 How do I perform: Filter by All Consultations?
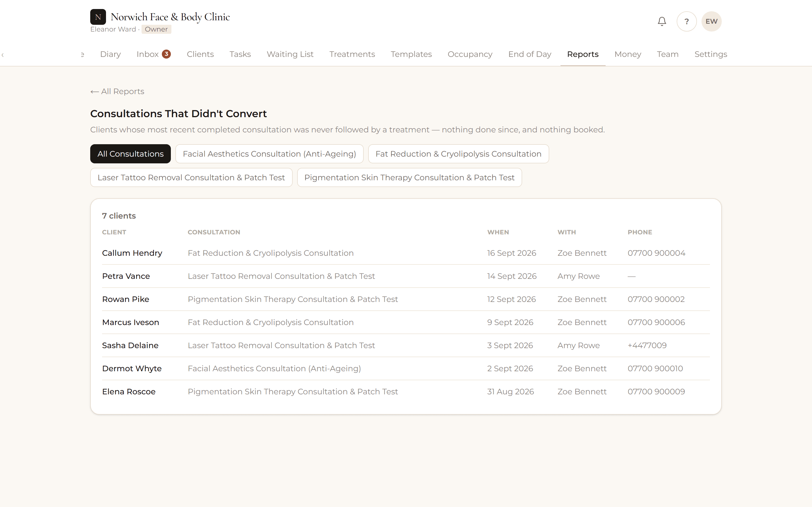(131, 154)
